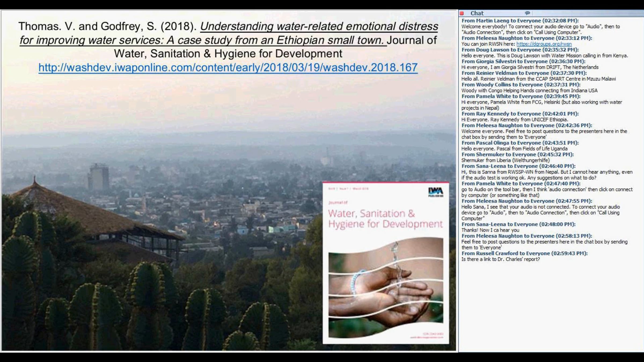Select Russell Crawford's question about Dr. Charles' report
Image resolution: width=644 pixels, height=362 pixels.
[500, 259]
